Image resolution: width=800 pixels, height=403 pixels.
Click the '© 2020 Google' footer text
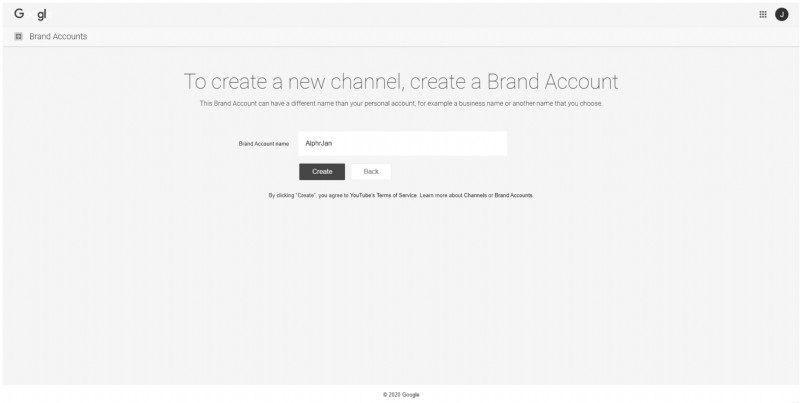coord(401,395)
